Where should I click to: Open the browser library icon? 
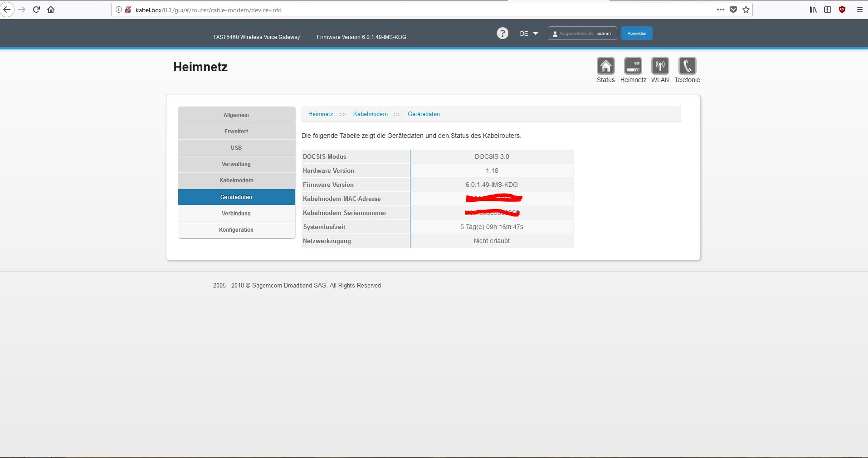(x=813, y=10)
